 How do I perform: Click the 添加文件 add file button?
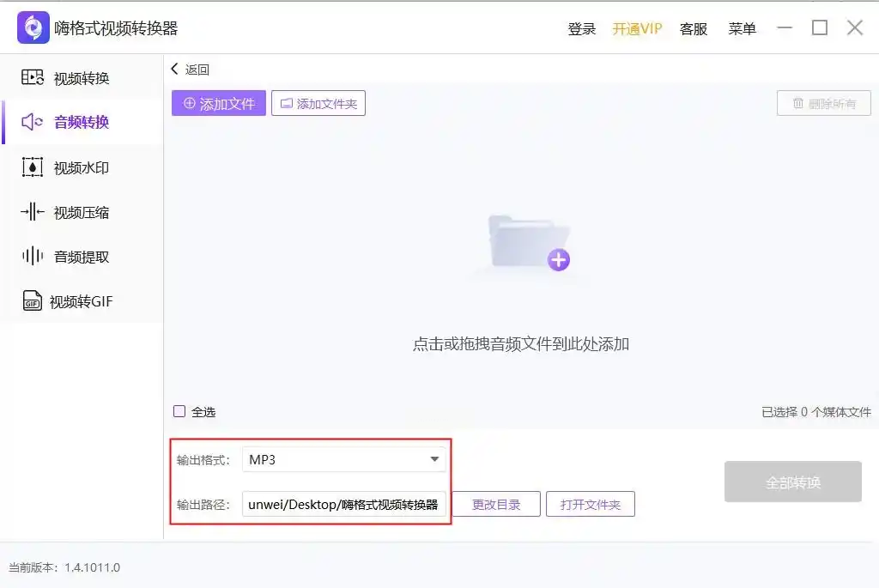coord(219,103)
